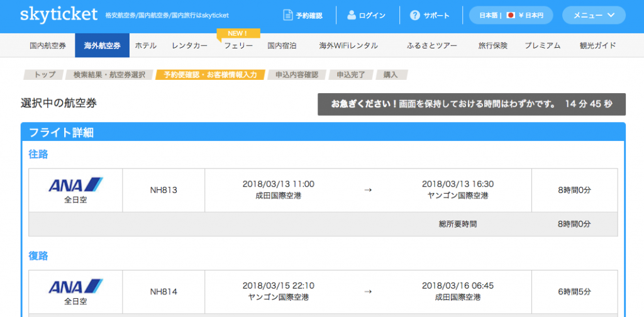Click the ANA logo for flight NH814
644x317 pixels.
(75, 286)
